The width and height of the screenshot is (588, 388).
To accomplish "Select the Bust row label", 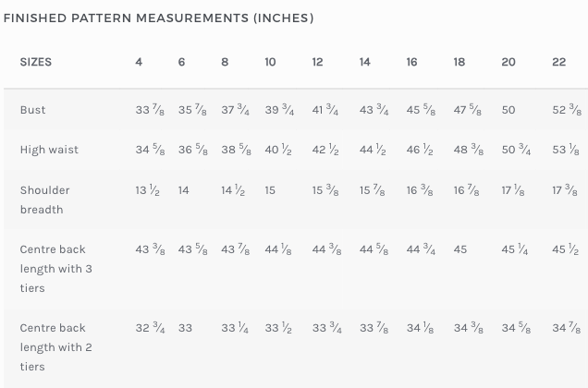I will tap(32, 110).
